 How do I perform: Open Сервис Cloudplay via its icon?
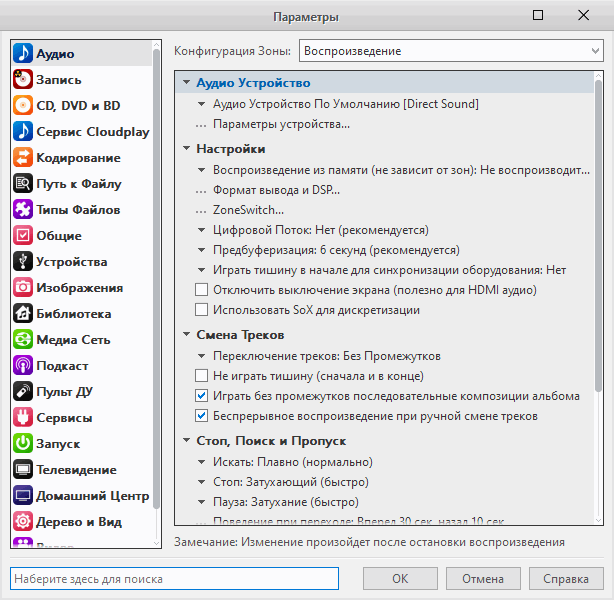23,132
